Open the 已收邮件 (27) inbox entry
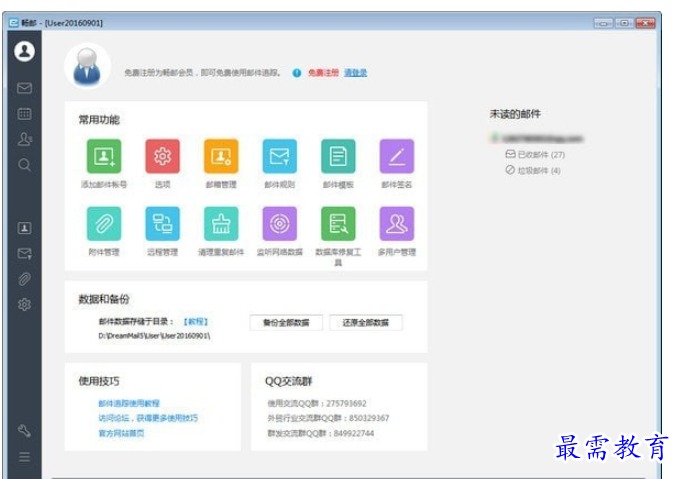Screen dimensions: 677x479 pyautogui.click(x=535, y=154)
